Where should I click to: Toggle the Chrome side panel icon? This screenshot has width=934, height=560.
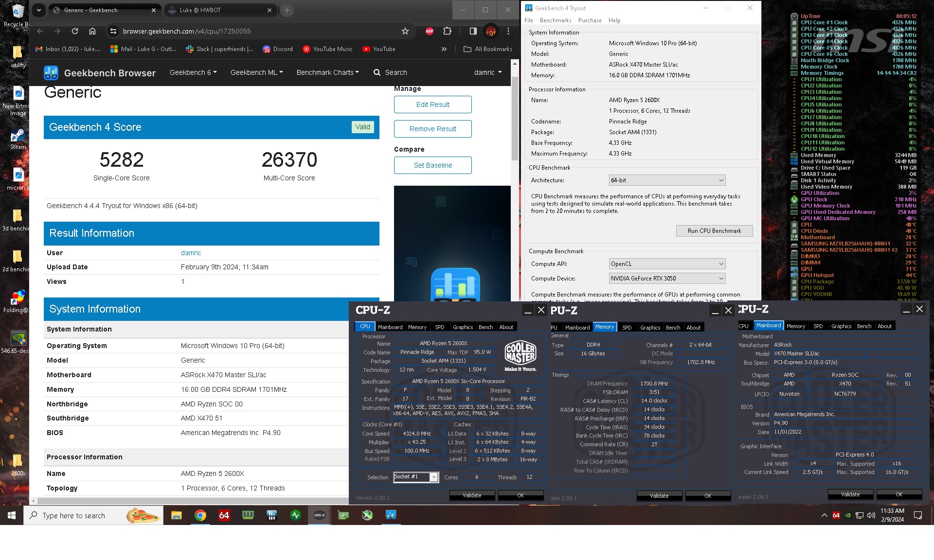(x=473, y=31)
